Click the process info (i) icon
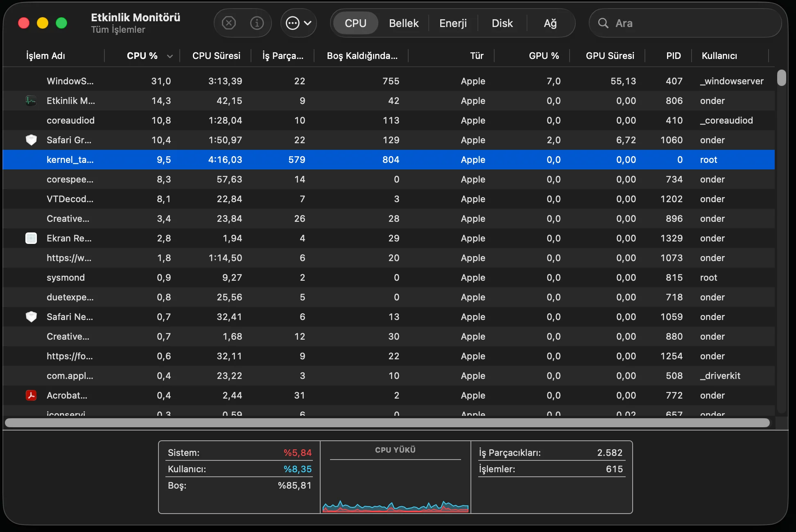Screen dimensions: 796x532 click(257, 23)
